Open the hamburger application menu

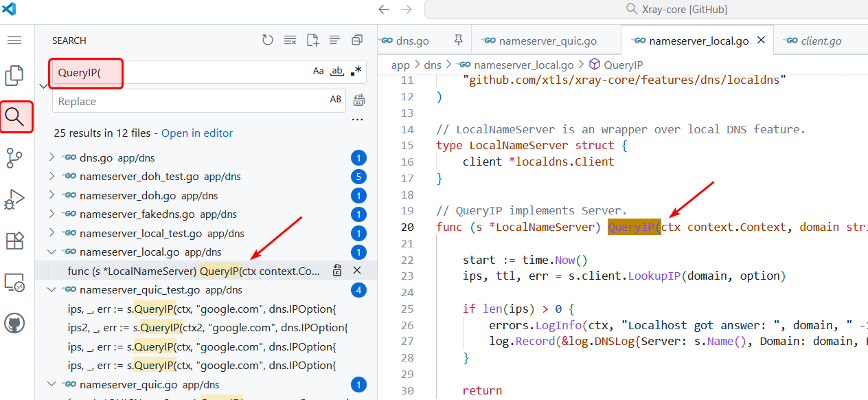point(14,41)
